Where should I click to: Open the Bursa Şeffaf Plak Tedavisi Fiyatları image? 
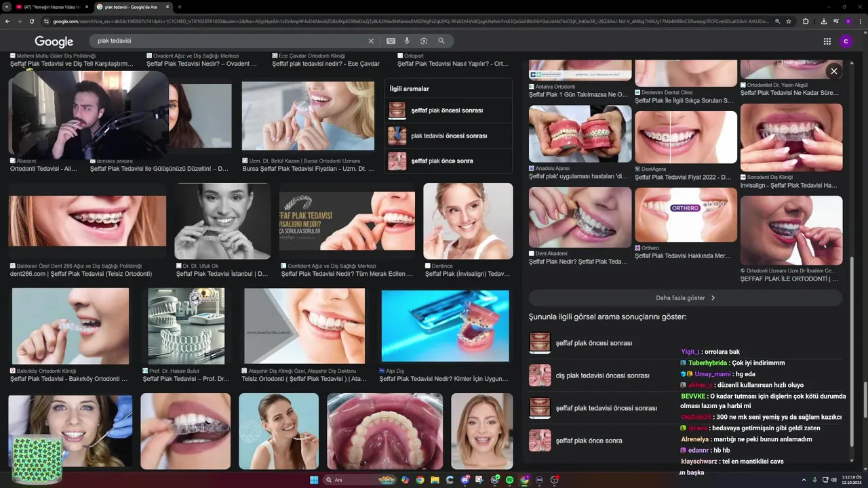pyautogui.click(x=308, y=116)
